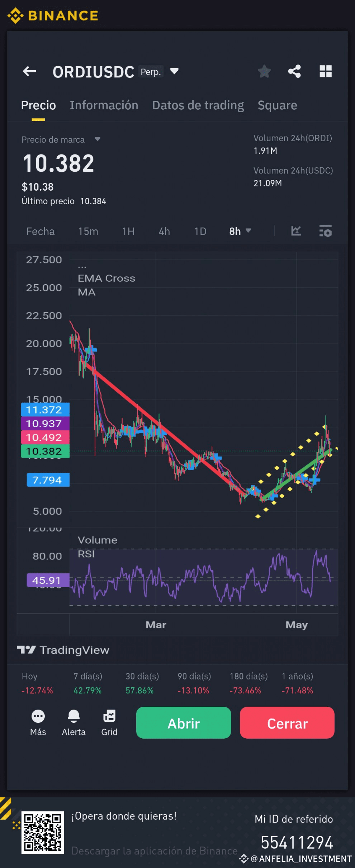This screenshot has height=868, width=355.
Task: Set a price alert with Alerta bell
Action: (x=74, y=723)
